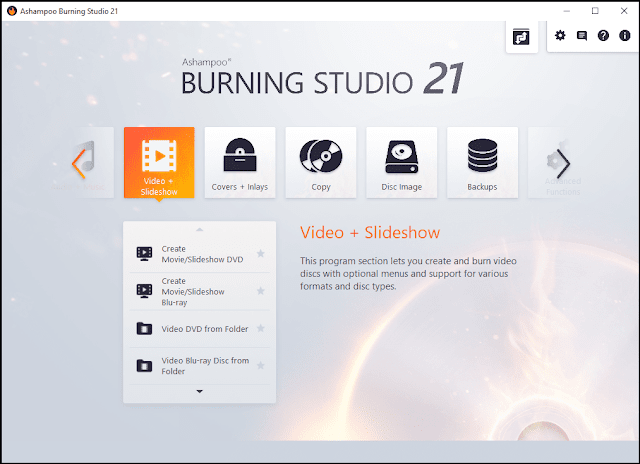Click the left chevron to show previous categories
This screenshot has width=640, height=464.
pos(78,164)
